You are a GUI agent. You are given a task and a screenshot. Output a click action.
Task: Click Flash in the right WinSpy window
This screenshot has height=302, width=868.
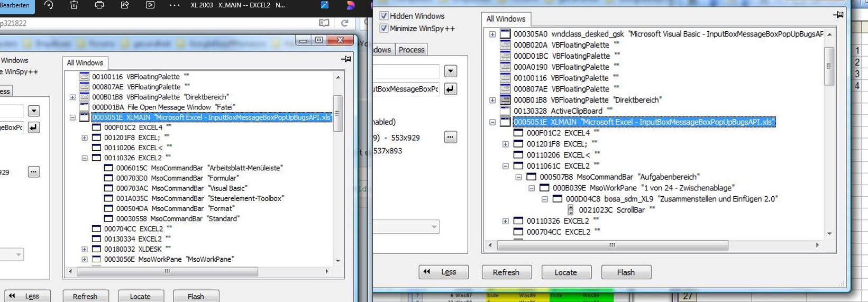625,272
